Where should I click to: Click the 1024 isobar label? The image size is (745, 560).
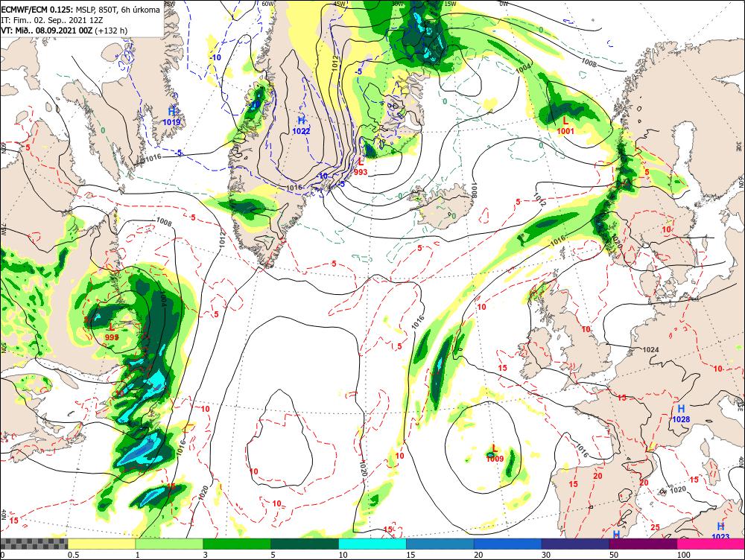point(650,349)
